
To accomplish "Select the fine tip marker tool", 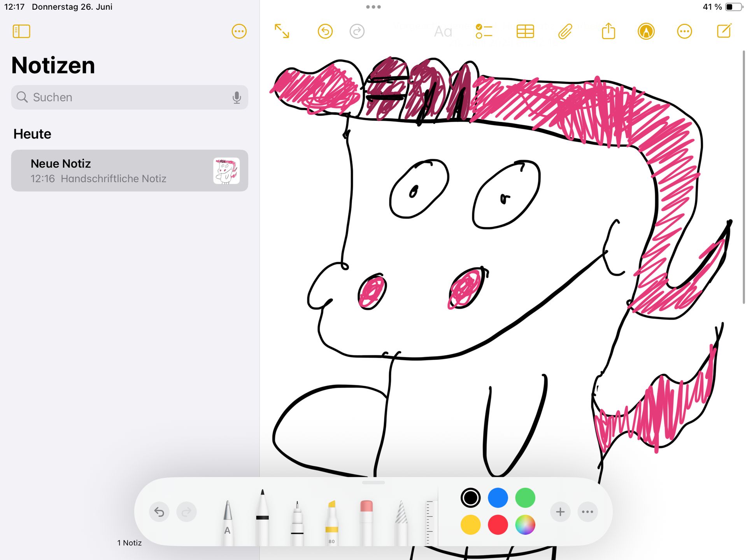I will tap(297, 523).
